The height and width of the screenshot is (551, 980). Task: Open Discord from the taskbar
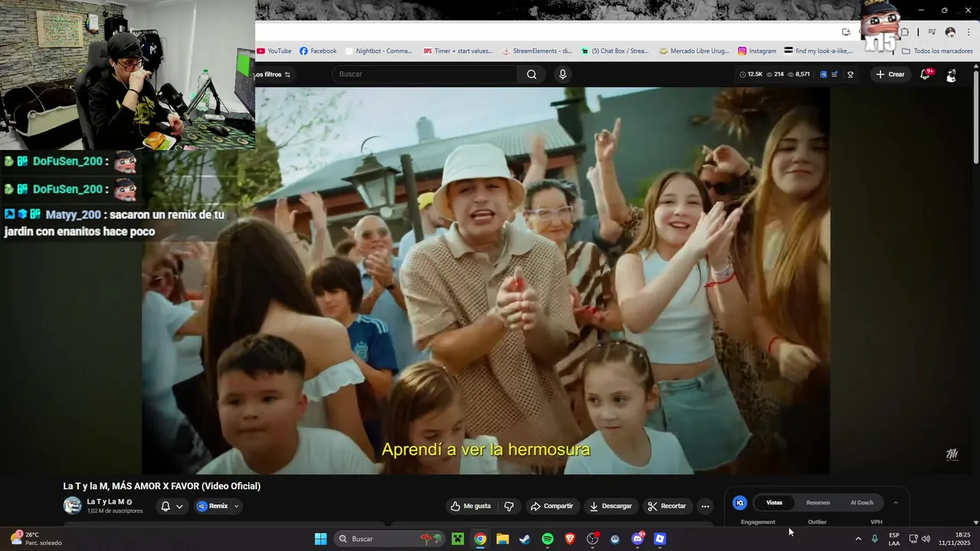[638, 539]
